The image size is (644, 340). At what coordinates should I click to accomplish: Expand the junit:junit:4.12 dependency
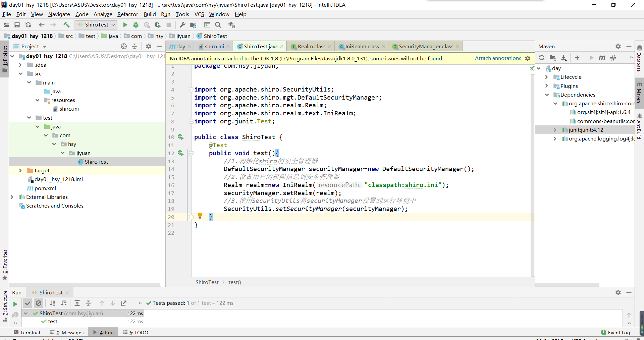pos(555,130)
